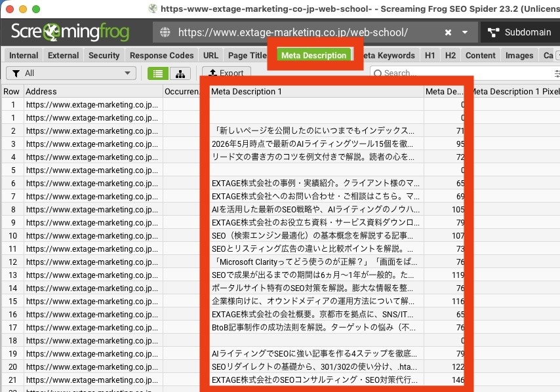Select the address in row 15
The width and height of the screenshot is (560, 392).
(x=92, y=302)
